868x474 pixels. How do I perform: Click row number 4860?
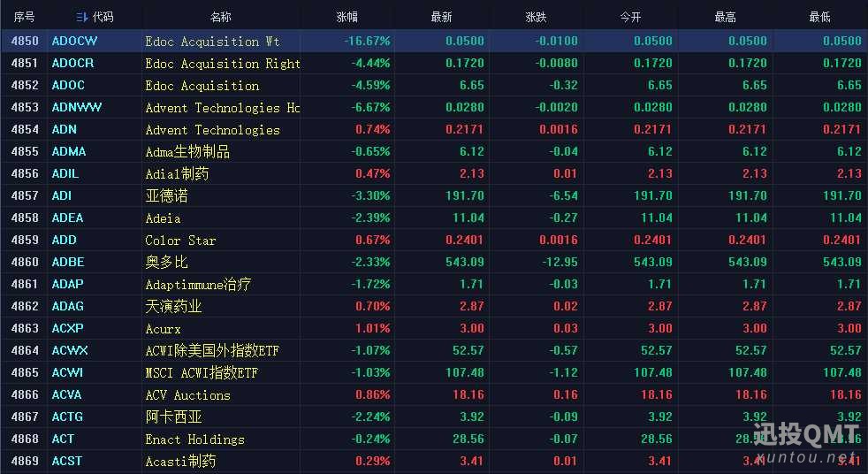tap(25, 262)
